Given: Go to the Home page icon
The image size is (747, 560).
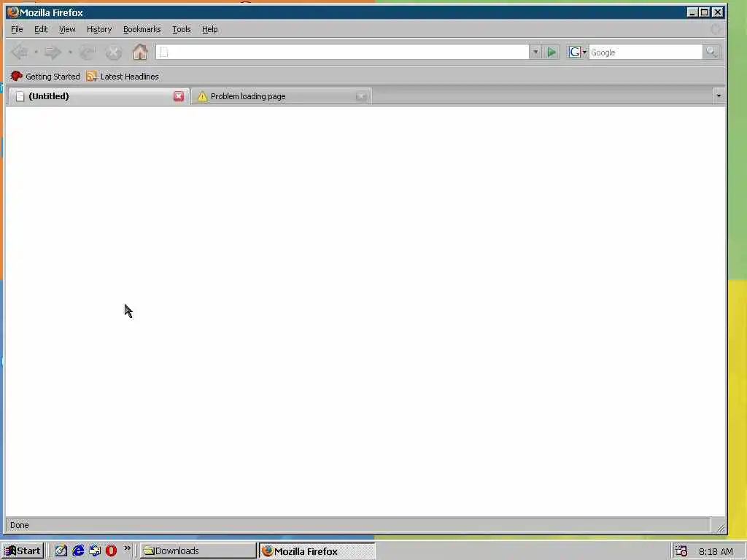Looking at the screenshot, I should click(140, 52).
